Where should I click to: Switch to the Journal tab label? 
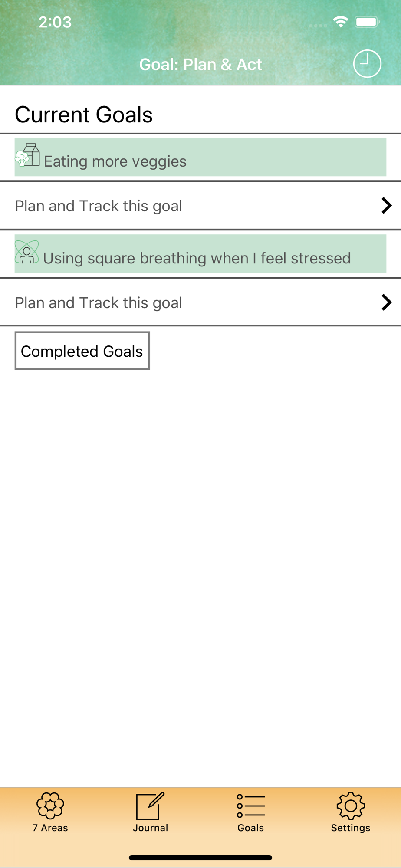coord(150,828)
